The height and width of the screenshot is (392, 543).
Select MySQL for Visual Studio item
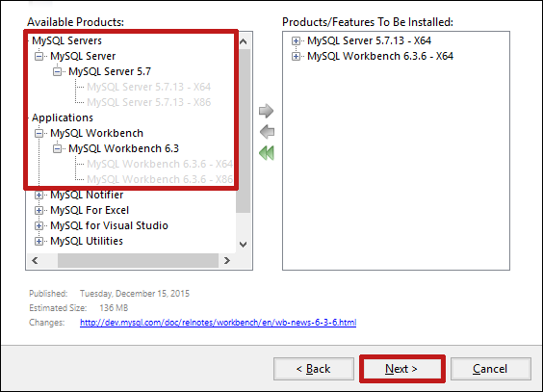pyautogui.click(x=109, y=225)
